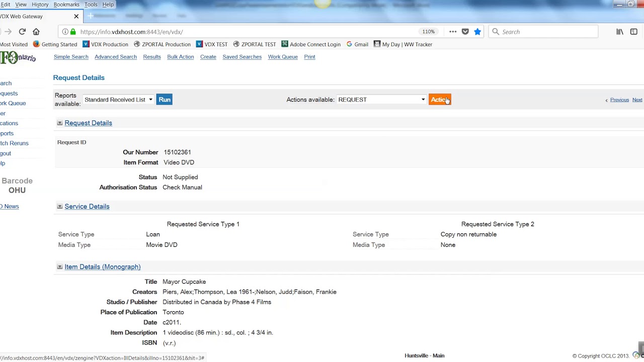644x362 pixels.
Task: Open the page actions three-dots menu
Action: pos(453,32)
